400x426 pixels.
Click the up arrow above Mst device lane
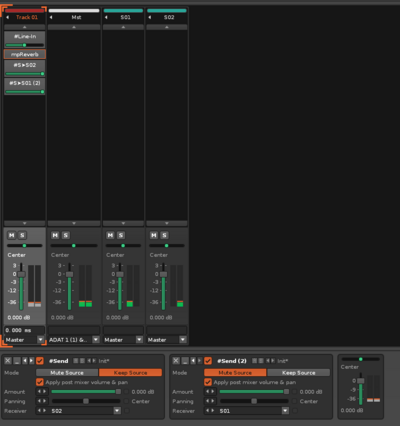coord(74,27)
